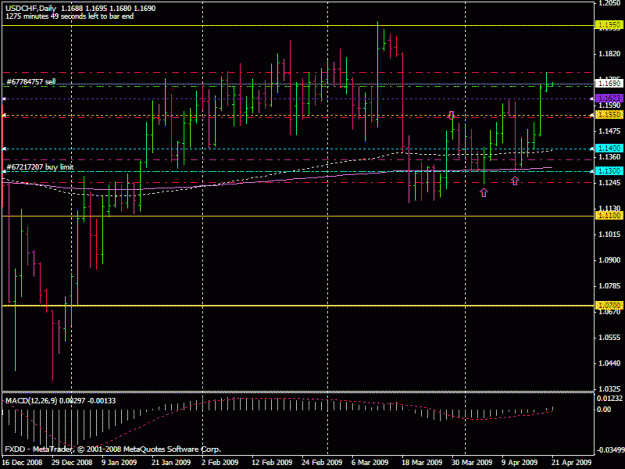Click the 1.2050 value on the price axis
Viewport: 625px width, 469px height.
tap(610, 3)
